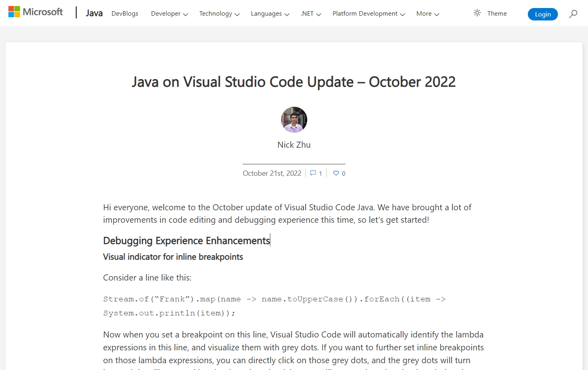The width and height of the screenshot is (588, 370).
Task: Open site search with the magnifier icon
Action: pyautogui.click(x=573, y=14)
